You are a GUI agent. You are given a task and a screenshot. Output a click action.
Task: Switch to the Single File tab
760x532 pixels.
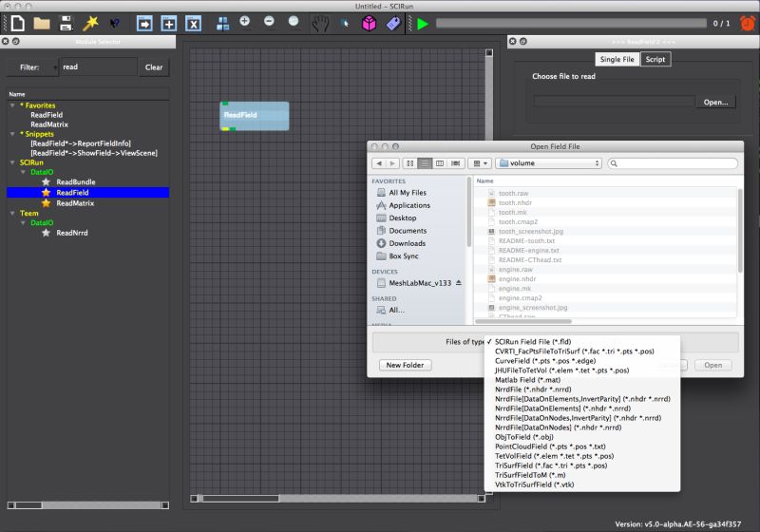coord(617,59)
